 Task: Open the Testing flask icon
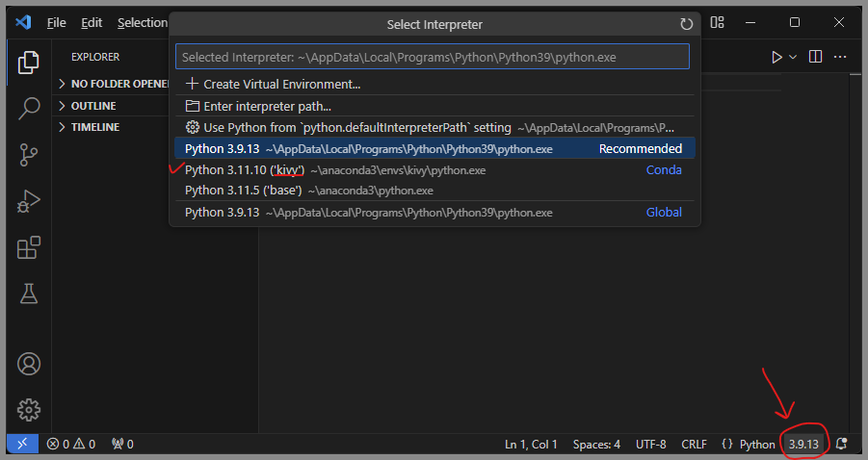tap(28, 294)
